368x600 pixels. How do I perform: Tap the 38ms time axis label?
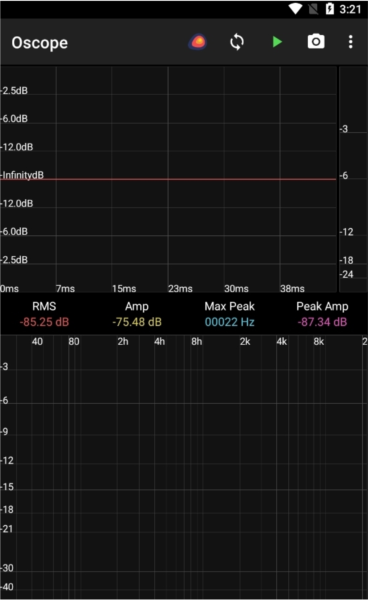(292, 288)
